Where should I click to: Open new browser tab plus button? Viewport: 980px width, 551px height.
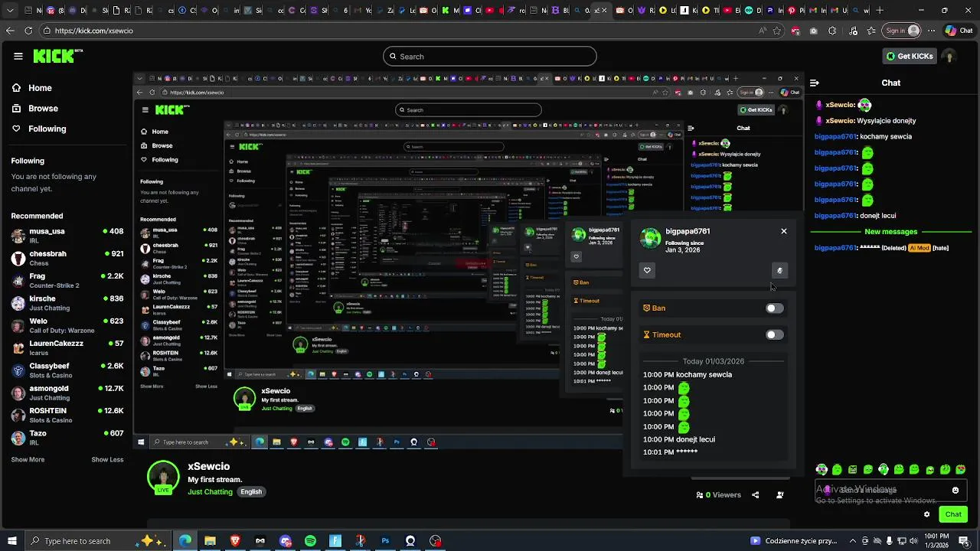(x=880, y=11)
